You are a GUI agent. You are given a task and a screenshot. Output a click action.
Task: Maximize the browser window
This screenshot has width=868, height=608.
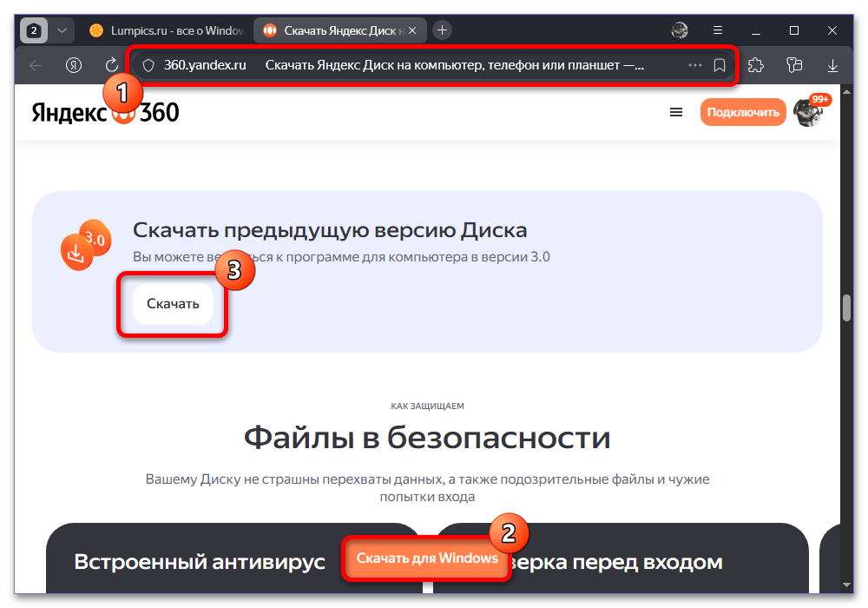pos(794,30)
